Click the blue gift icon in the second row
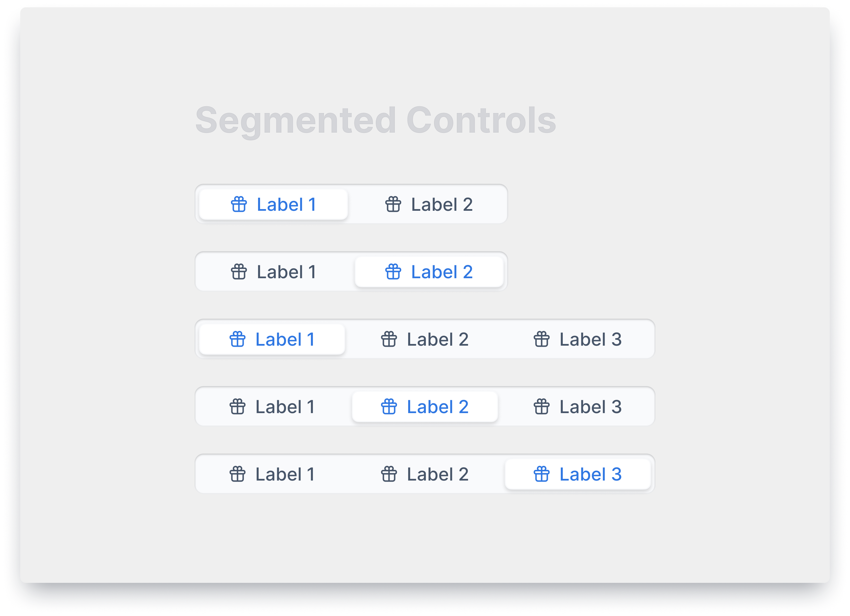 pyautogui.click(x=393, y=272)
